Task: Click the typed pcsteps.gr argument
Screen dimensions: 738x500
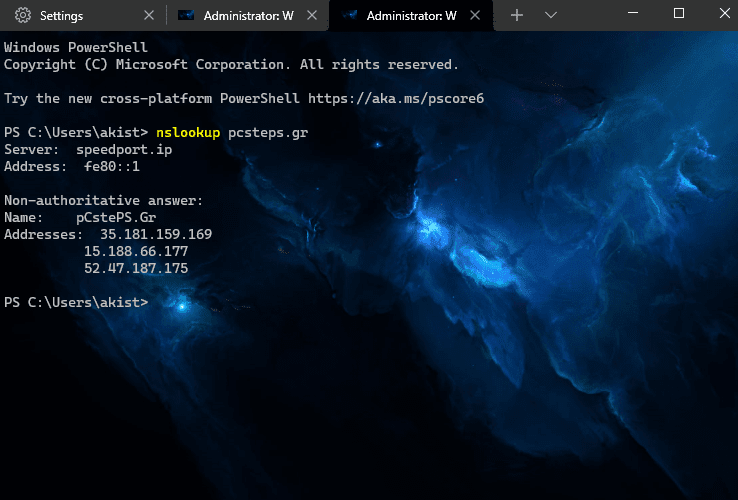Action: coord(268,133)
